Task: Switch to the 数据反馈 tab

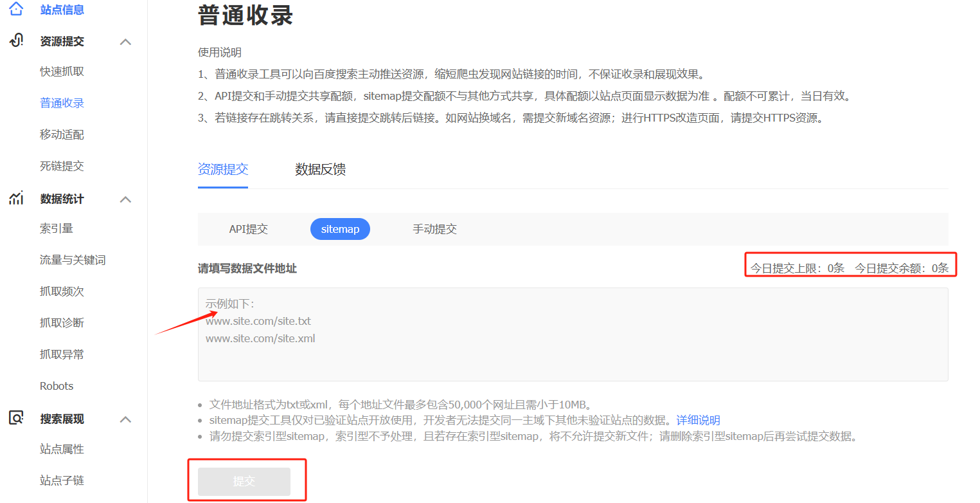Action: (x=320, y=169)
